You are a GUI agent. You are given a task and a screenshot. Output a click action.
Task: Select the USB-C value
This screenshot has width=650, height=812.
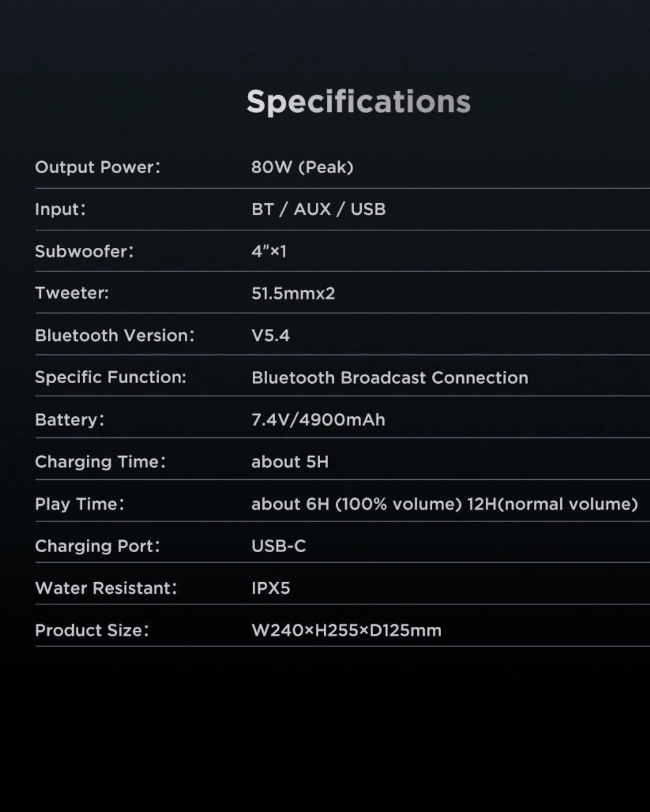[279, 546]
